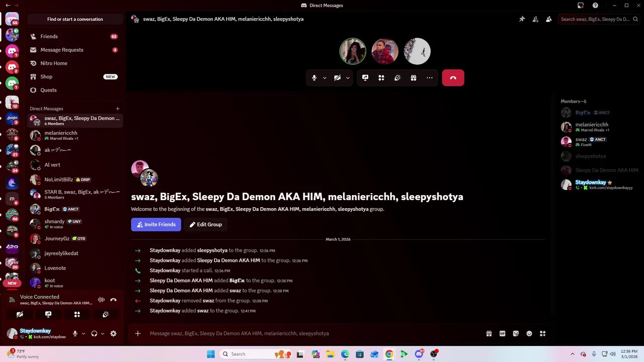Open melaniericchh direct message
This screenshot has width=644, height=362.
(74, 135)
